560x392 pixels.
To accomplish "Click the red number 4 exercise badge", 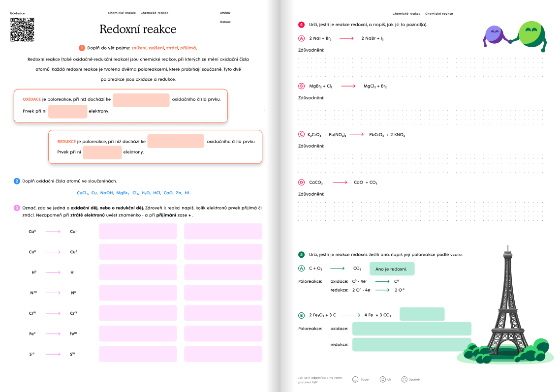I will (x=301, y=25).
